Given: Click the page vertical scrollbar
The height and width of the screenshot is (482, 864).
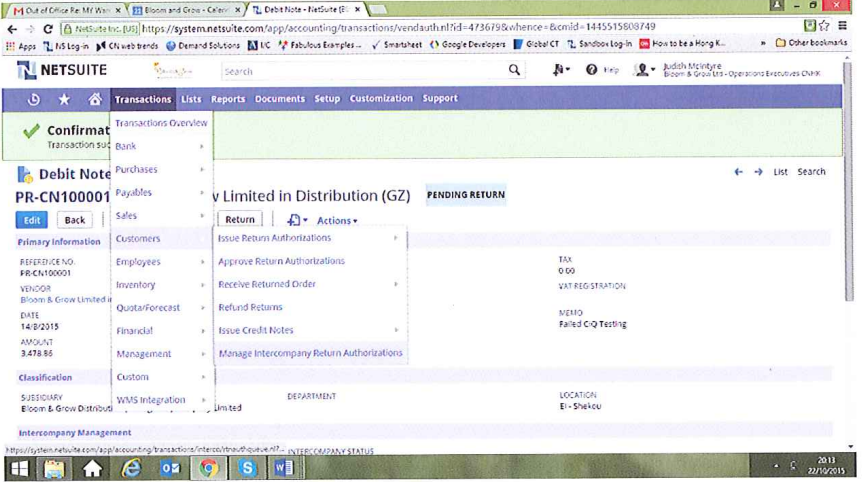Looking at the screenshot, I should (849, 182).
